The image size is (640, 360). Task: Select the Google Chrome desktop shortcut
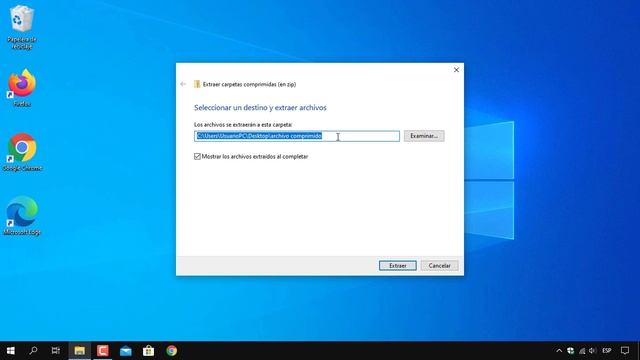[22, 152]
